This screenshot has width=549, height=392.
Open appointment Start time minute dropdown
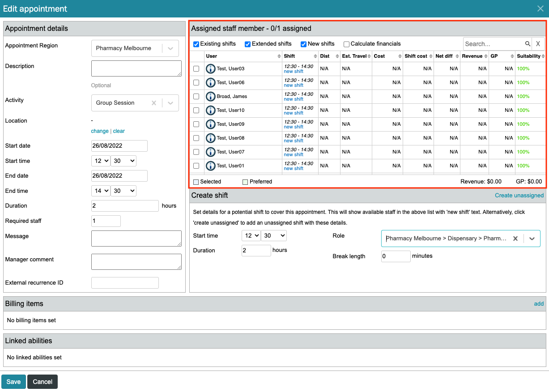click(x=123, y=161)
